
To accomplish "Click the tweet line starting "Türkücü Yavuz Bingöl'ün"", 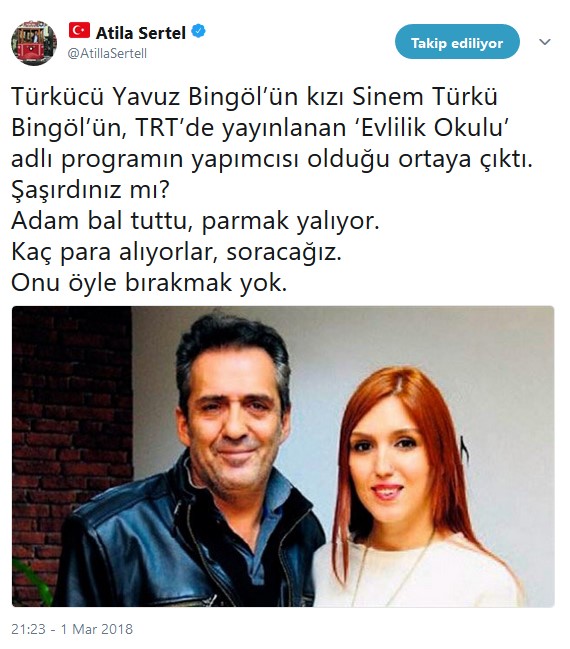I will [254, 96].
